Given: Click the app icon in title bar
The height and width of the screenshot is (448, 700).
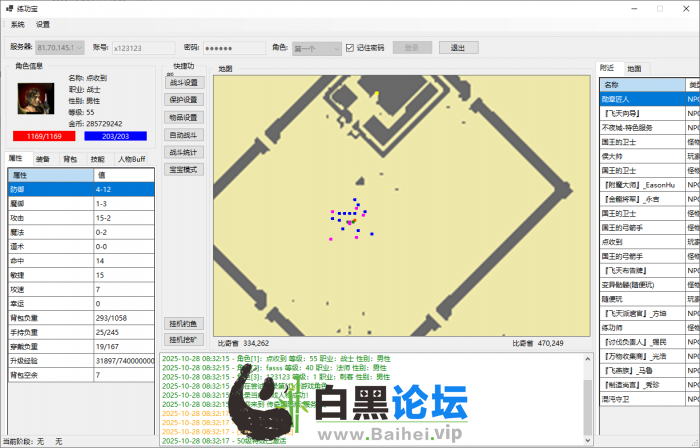Looking at the screenshot, I should (x=8, y=7).
